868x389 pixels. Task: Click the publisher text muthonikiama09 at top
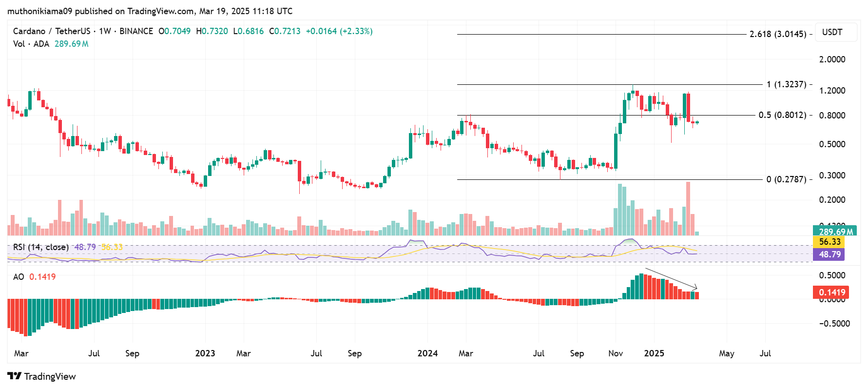[x=40, y=11]
